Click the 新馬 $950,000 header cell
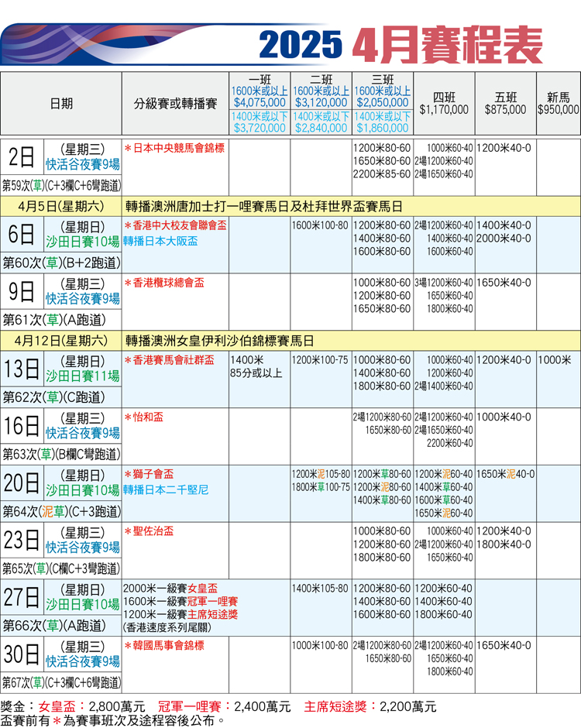This screenshot has height=728, width=581. pos(559,104)
